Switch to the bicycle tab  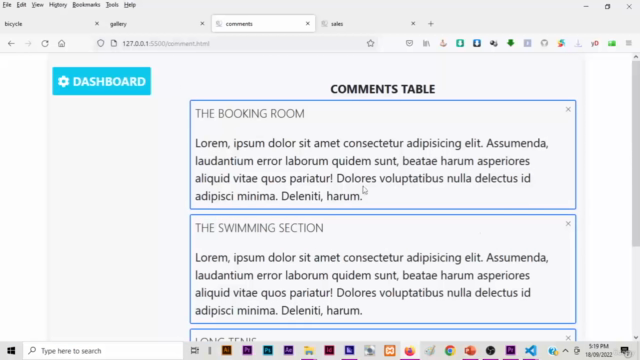pyautogui.click(x=51, y=24)
